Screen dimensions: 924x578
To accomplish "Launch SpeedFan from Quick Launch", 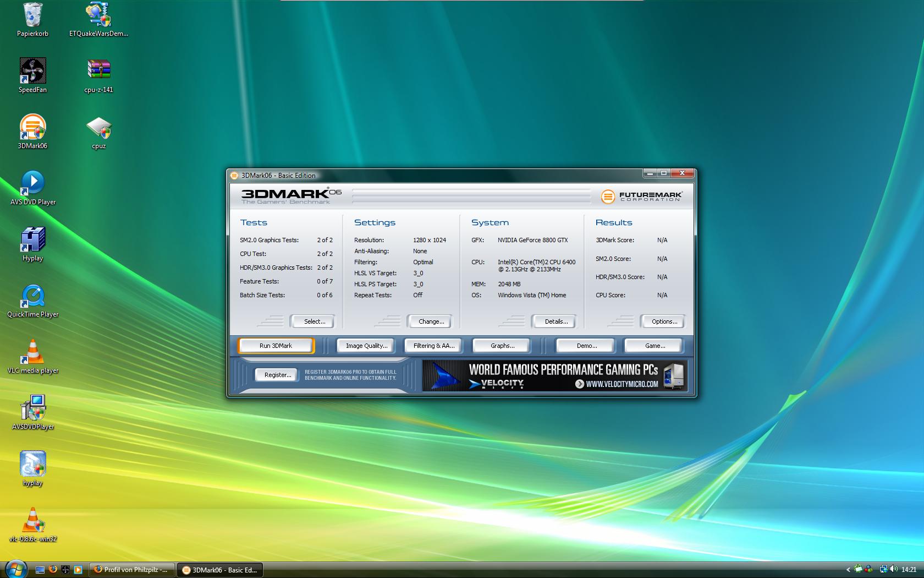I will coord(65,570).
